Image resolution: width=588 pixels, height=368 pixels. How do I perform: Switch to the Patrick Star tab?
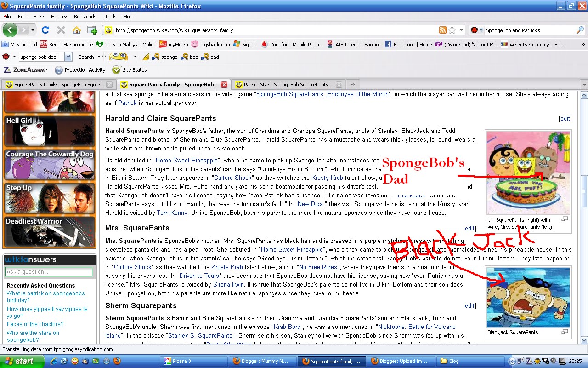tap(288, 85)
